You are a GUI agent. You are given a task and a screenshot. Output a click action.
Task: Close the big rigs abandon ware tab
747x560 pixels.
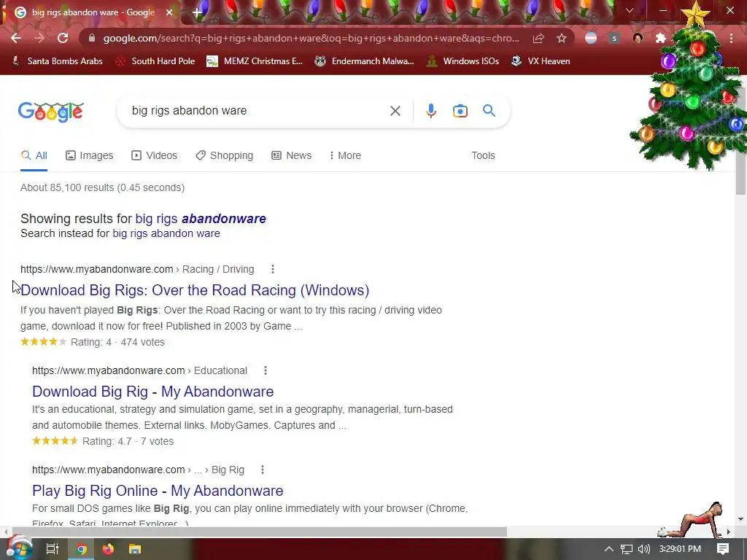pyautogui.click(x=169, y=12)
